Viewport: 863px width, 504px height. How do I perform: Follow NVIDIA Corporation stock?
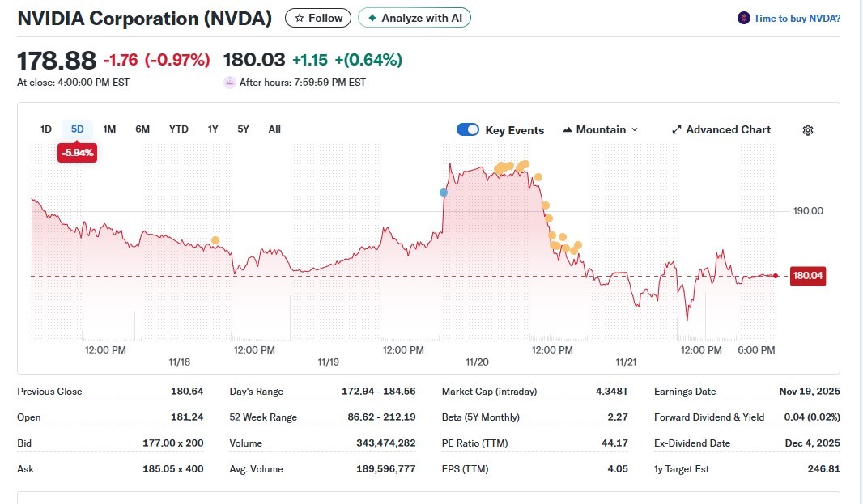point(319,18)
